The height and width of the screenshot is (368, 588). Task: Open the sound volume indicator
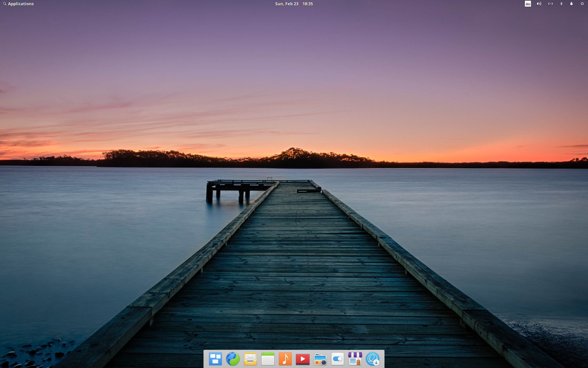(539, 4)
